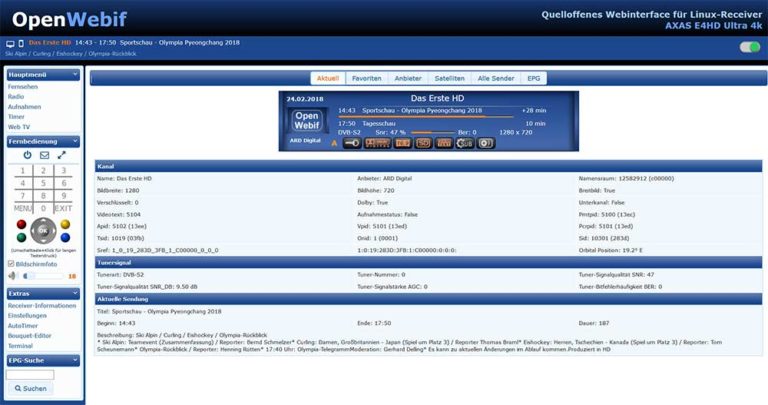768x405 pixels.
Task: Click the subtitle SUB status icon
Action: (x=465, y=143)
